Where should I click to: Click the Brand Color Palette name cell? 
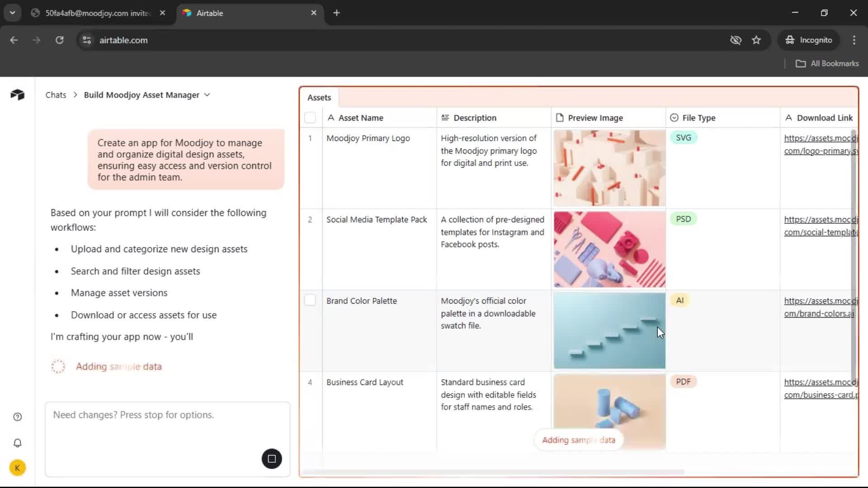pos(379,331)
